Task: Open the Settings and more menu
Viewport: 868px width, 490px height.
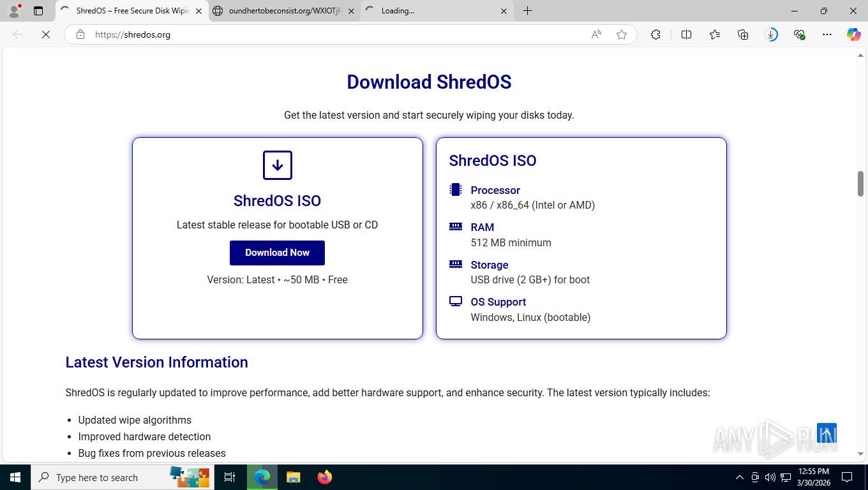Action: coord(827,34)
